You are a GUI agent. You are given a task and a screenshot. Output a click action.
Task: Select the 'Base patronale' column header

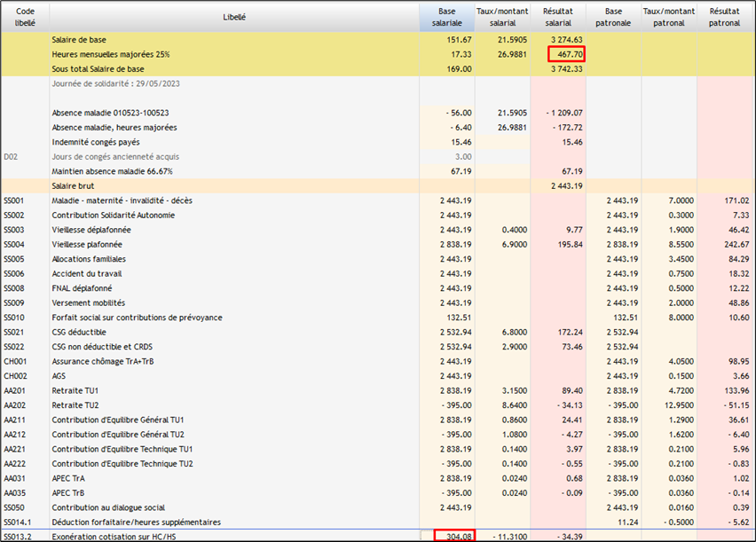point(613,17)
